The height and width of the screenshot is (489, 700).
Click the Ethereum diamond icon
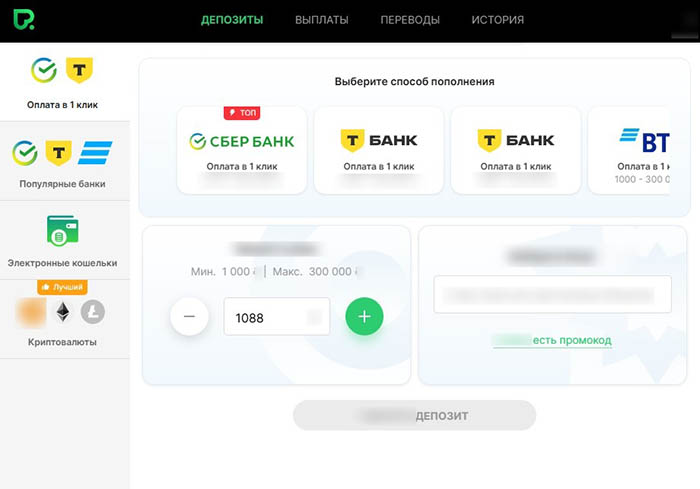63,312
